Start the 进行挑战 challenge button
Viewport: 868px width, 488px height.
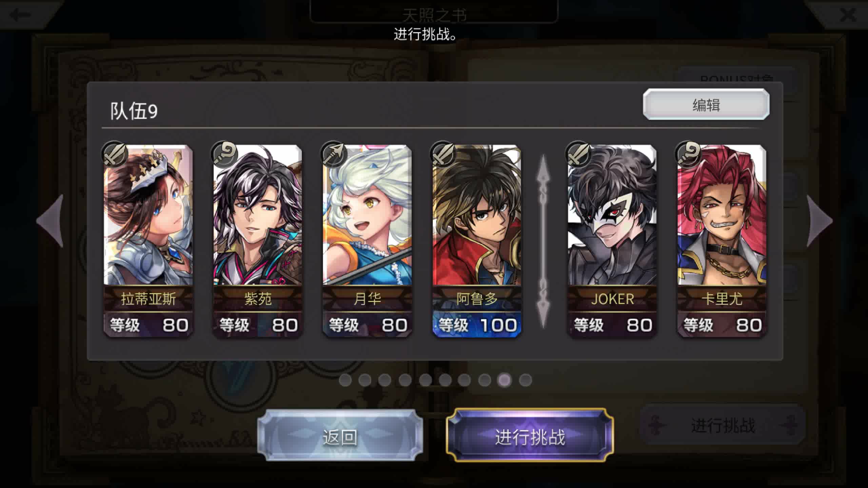pos(530,436)
